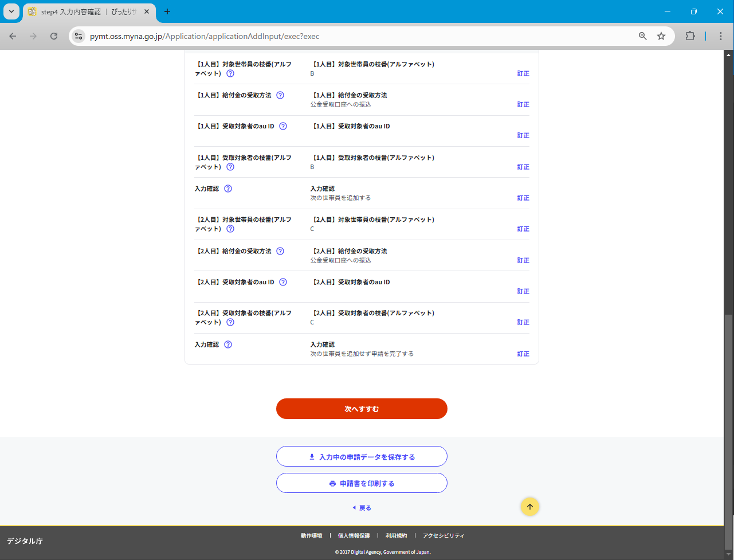Open help icon for 【1人目】受取対象者のau ID
The width and height of the screenshot is (734, 560).
pyautogui.click(x=283, y=126)
